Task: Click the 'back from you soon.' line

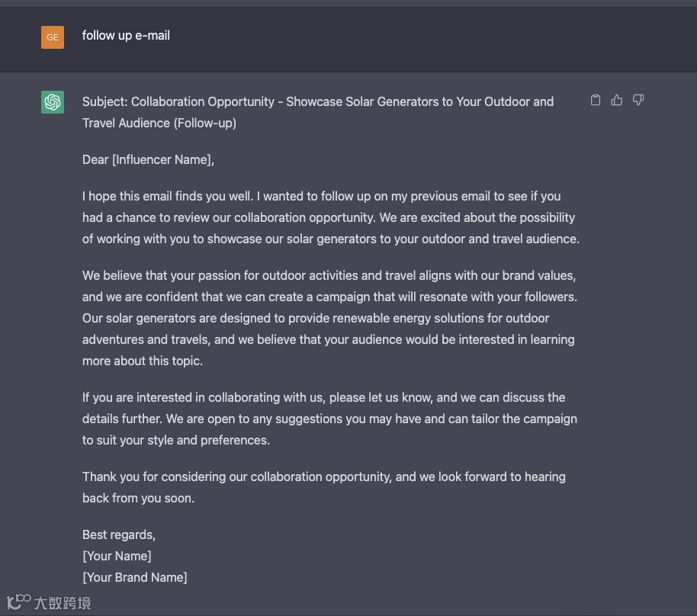Action: coord(138,498)
